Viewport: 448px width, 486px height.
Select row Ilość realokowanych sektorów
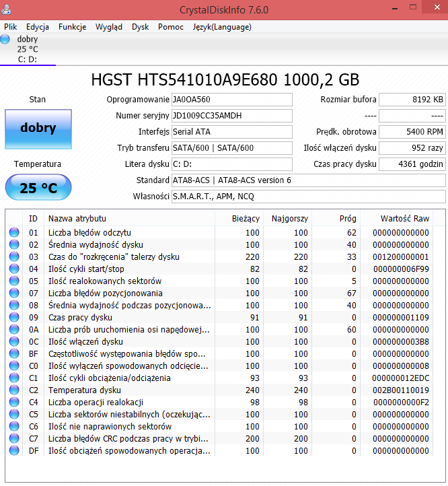tap(219, 281)
